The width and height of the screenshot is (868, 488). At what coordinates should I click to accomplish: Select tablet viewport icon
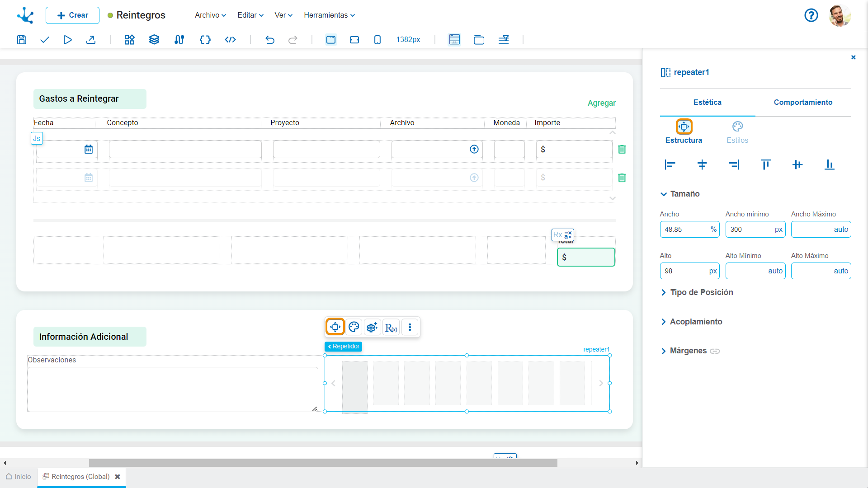coord(354,40)
